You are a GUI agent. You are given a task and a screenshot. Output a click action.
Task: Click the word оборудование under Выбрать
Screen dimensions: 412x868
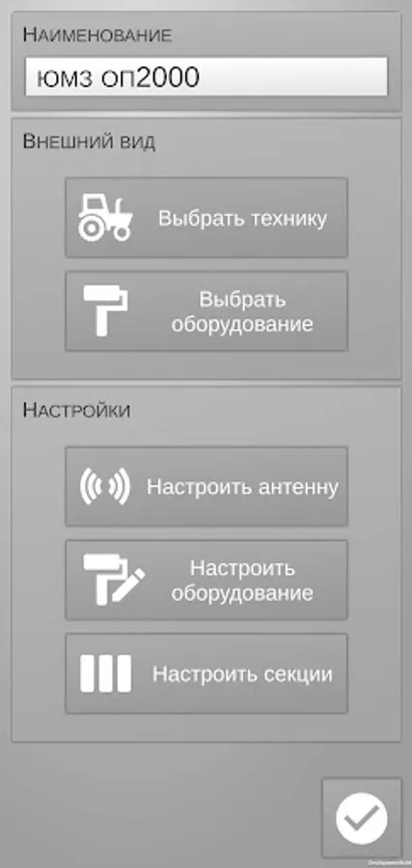tap(242, 324)
